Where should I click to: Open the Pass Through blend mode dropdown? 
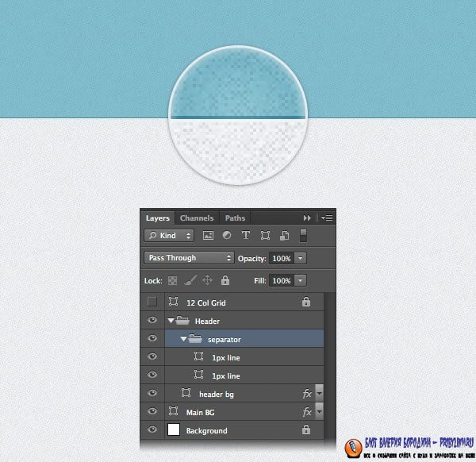tap(189, 258)
